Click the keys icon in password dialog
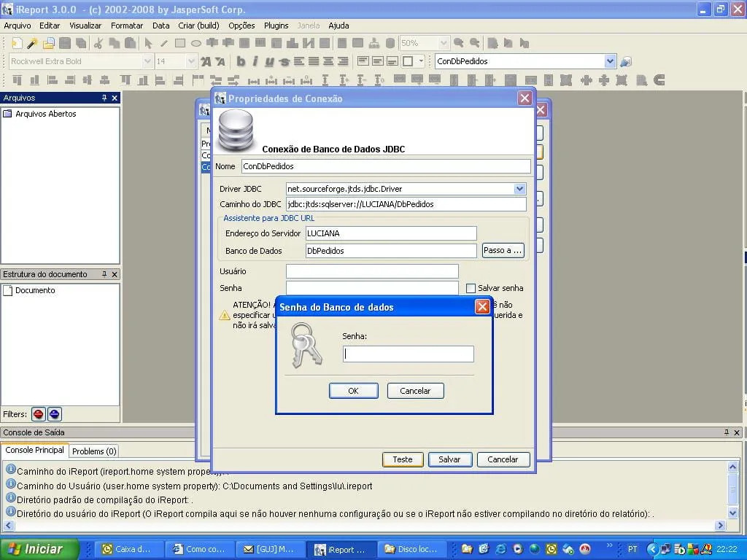The width and height of the screenshot is (747, 560). click(x=306, y=346)
